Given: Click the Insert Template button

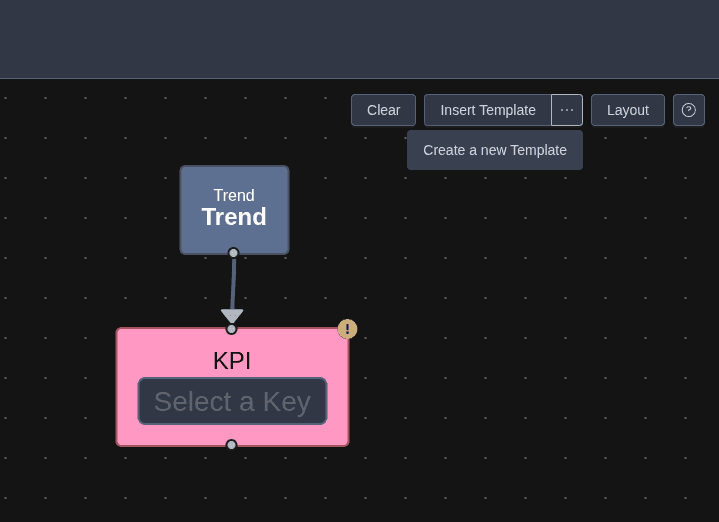Looking at the screenshot, I should point(487,110).
